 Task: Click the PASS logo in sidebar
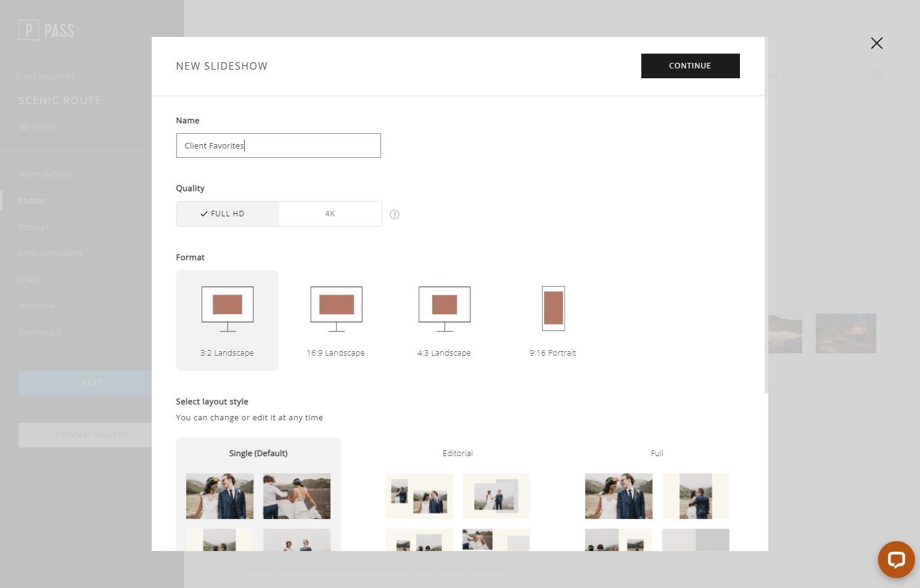tap(46, 30)
